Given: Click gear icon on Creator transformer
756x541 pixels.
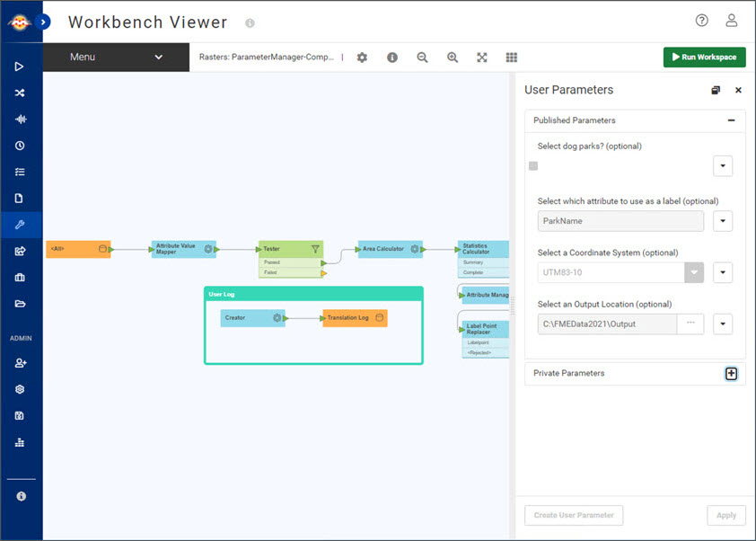Looking at the screenshot, I should [x=277, y=318].
